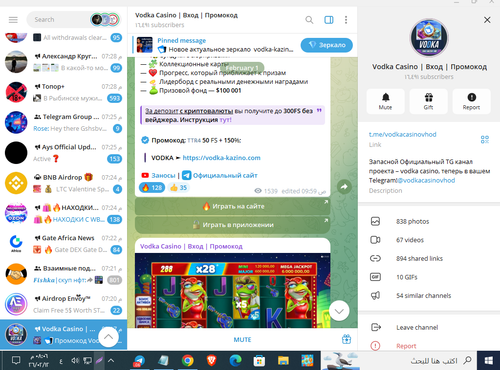Open the НАХОДКИ channel chat
The width and height of the screenshot is (500, 370).
(63, 214)
